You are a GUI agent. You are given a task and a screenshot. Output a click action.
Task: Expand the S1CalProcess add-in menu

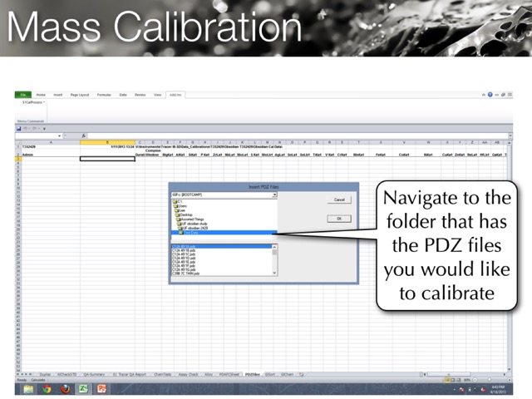pos(35,102)
